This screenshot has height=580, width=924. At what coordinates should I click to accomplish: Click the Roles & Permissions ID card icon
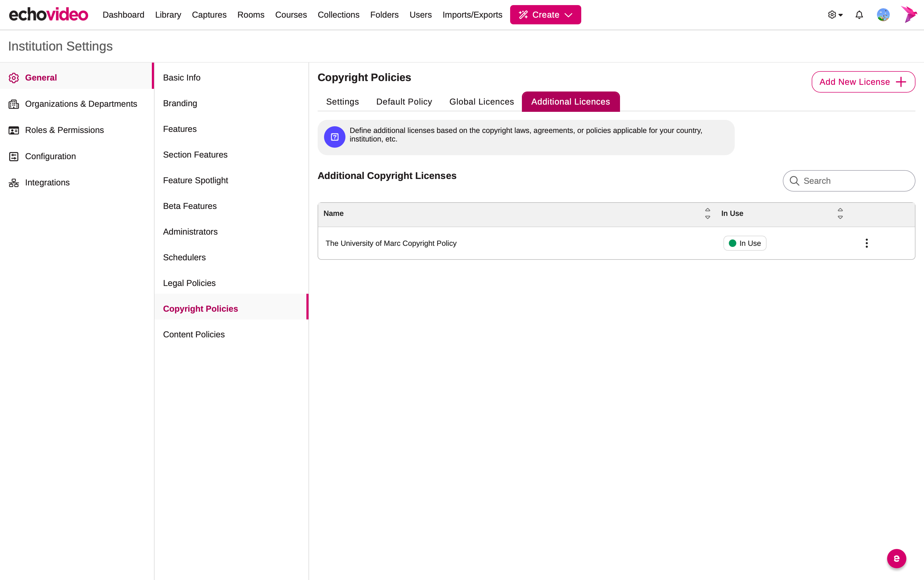[14, 131]
